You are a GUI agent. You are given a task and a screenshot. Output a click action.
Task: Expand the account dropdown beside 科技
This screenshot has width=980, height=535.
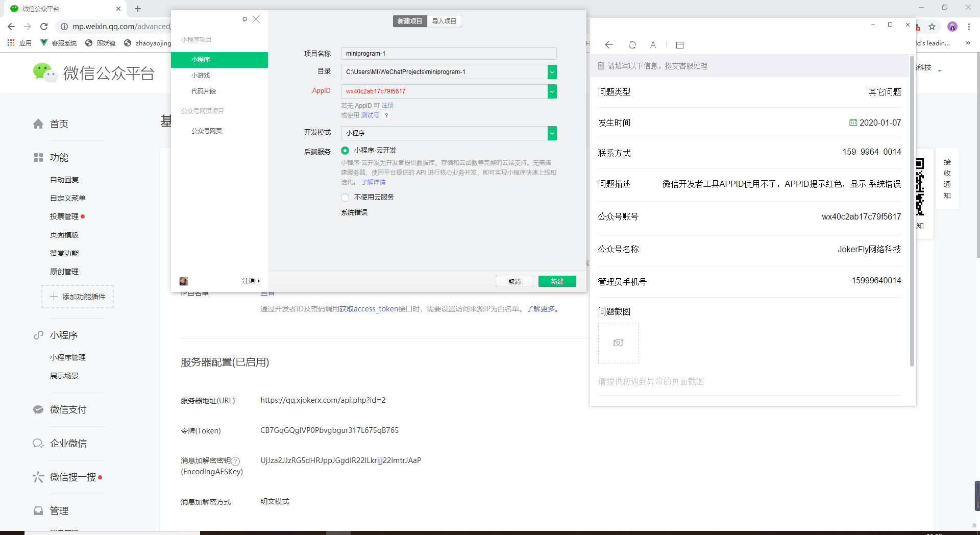pyautogui.click(x=940, y=70)
